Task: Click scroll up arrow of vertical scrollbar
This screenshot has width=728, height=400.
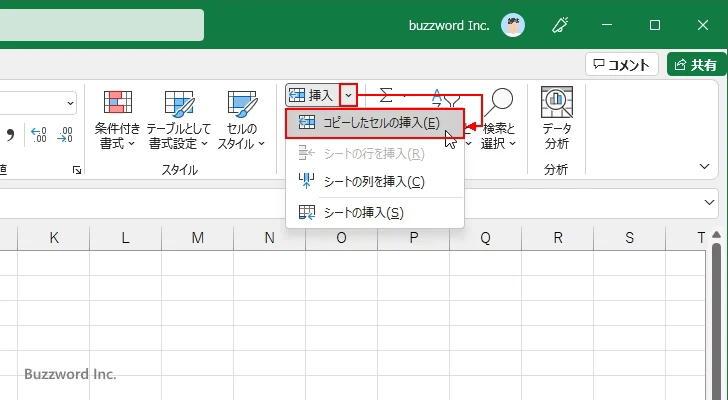Action: click(x=717, y=235)
